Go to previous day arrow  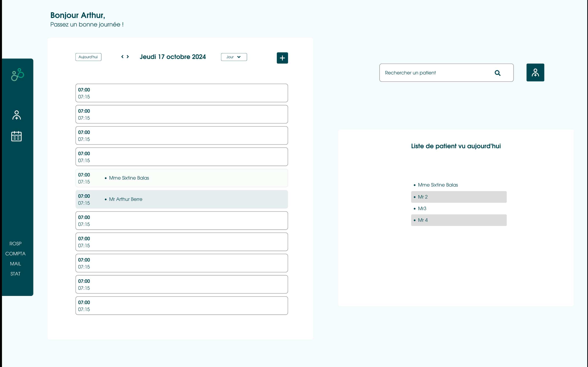[x=122, y=57]
